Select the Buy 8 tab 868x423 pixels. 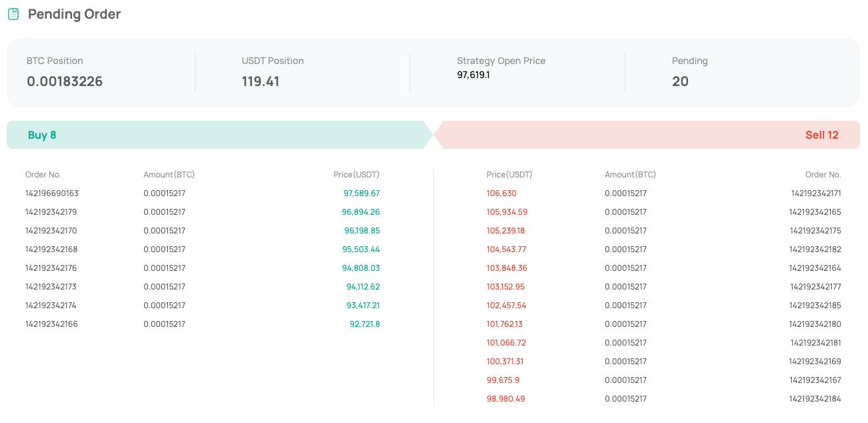42,135
